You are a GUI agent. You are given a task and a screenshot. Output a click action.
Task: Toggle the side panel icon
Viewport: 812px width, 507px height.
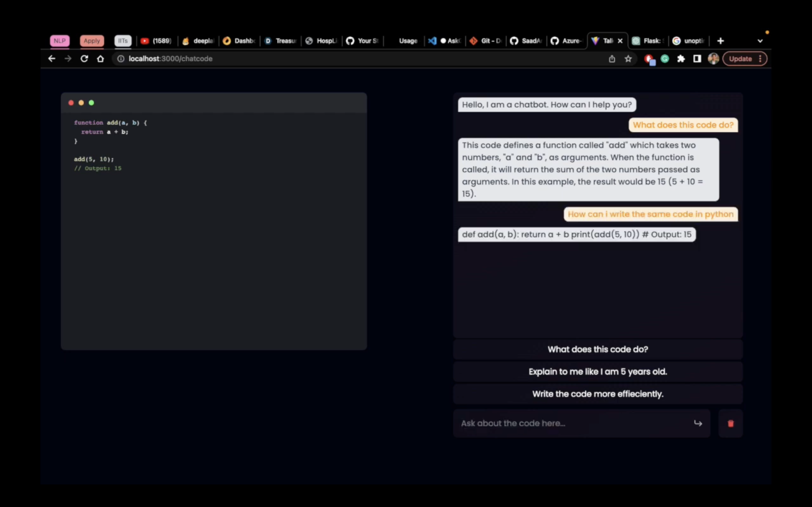tap(697, 59)
